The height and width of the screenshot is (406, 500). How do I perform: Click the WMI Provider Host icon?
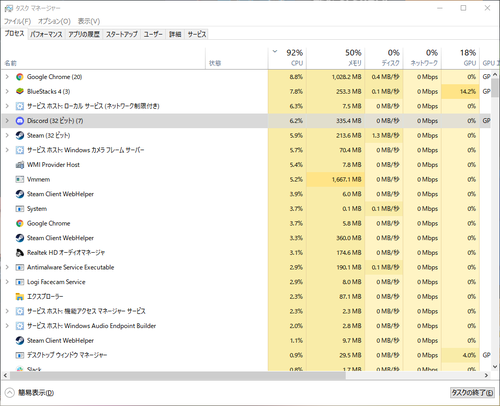click(x=20, y=165)
